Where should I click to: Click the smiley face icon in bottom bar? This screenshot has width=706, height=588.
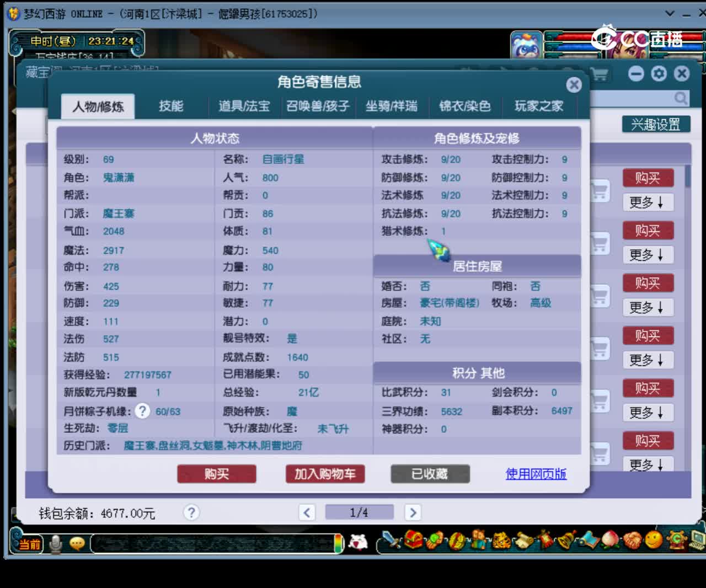click(654, 539)
